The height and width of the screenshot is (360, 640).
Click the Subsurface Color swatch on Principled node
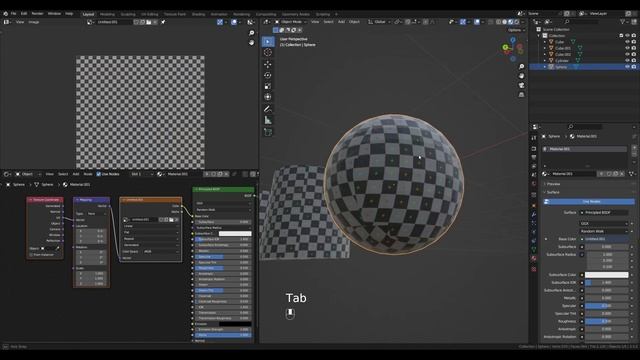(x=235, y=234)
